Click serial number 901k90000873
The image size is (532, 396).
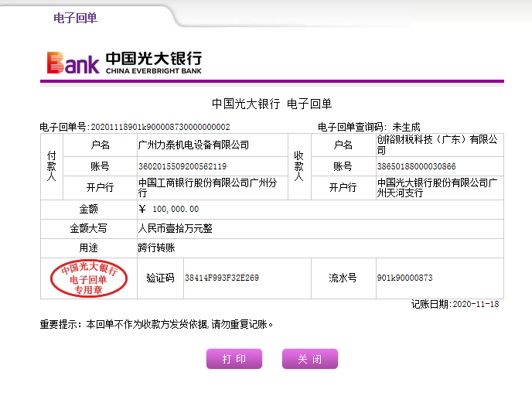(404, 278)
